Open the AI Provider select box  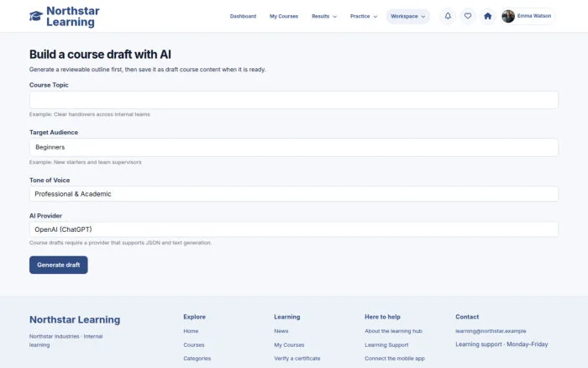294,229
